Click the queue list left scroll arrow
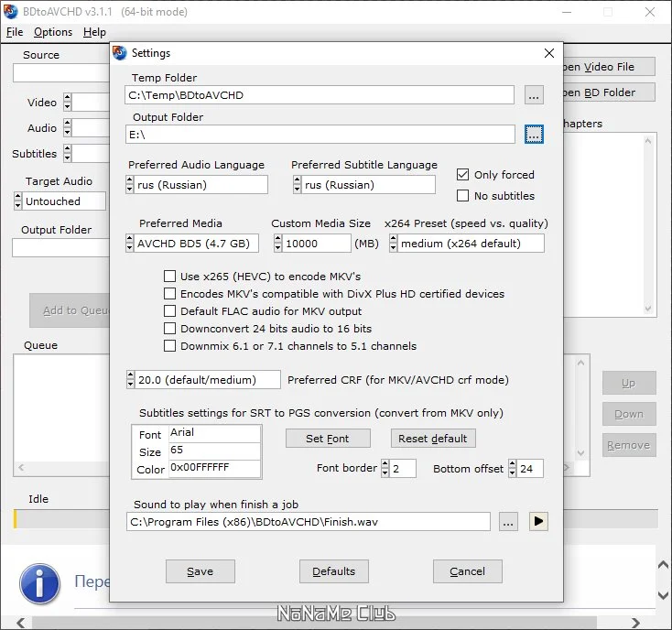 [x=21, y=467]
